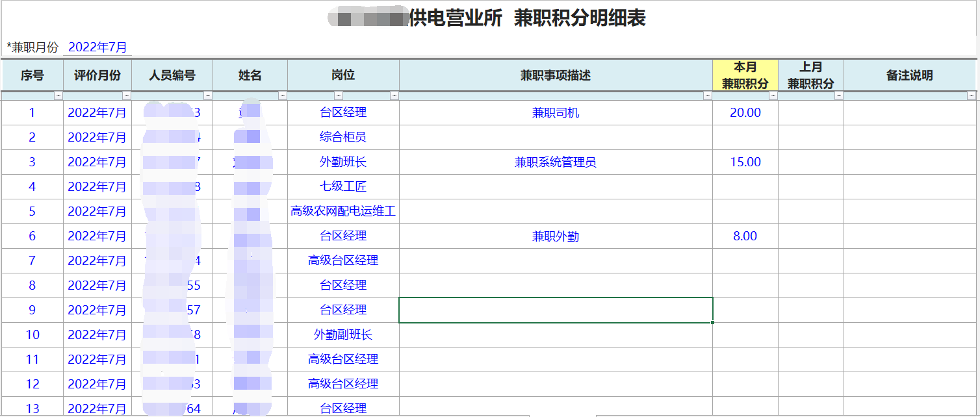The image size is (980, 417).
Task: Select the 15.00 points cell
Action: 745,162
